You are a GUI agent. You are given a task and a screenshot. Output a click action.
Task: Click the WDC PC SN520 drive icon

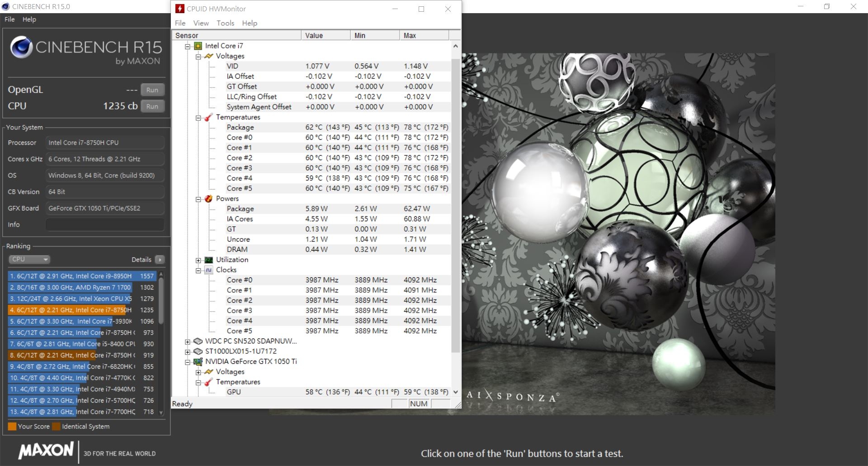tap(198, 341)
